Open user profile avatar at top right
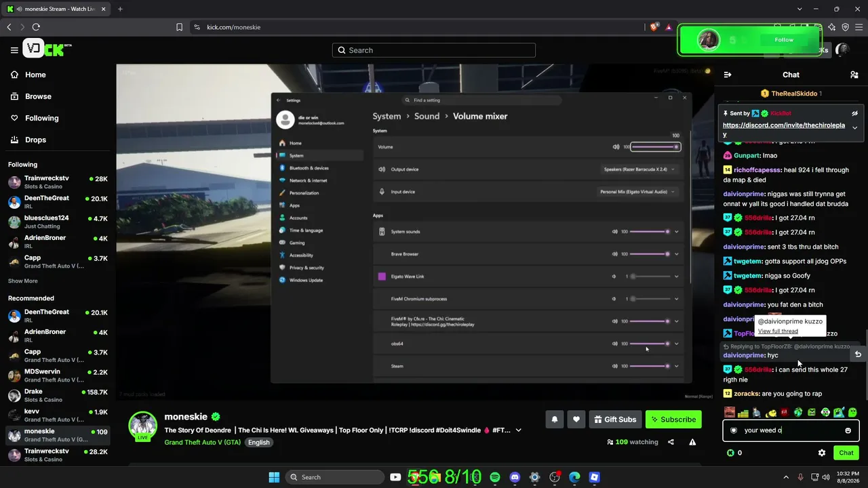This screenshot has height=488, width=868. [842, 49]
